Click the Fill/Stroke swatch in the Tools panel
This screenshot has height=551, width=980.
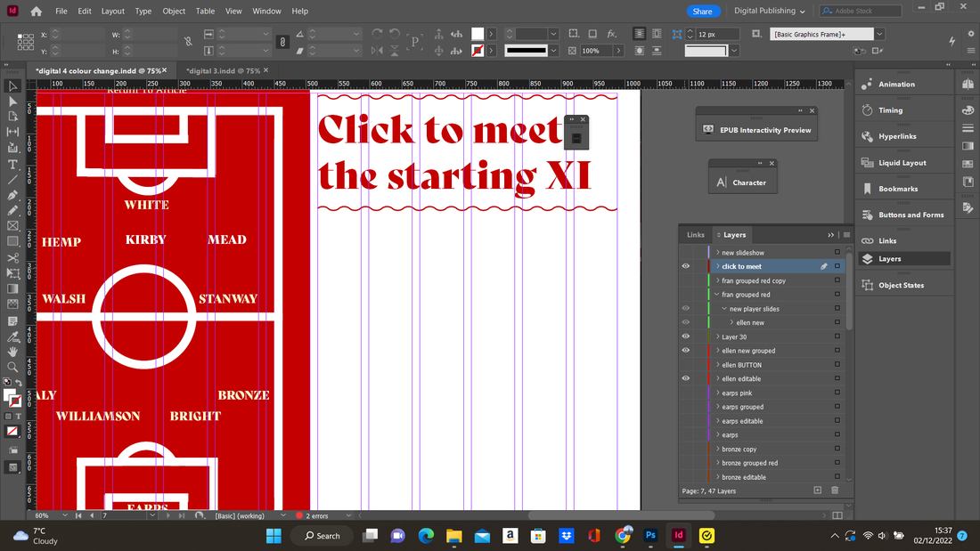[x=12, y=397]
